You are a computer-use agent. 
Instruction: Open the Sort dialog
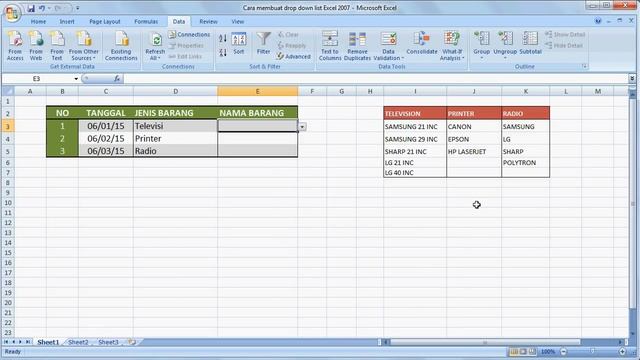(x=239, y=43)
